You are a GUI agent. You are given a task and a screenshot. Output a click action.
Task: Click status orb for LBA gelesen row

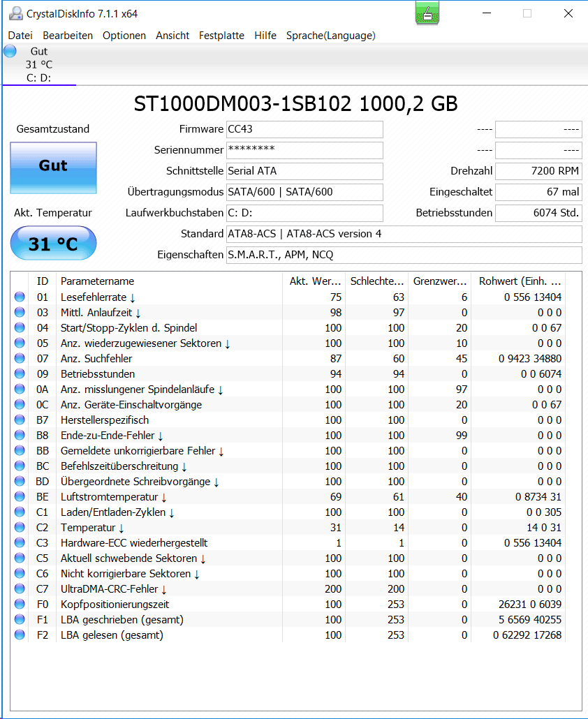coord(20,635)
